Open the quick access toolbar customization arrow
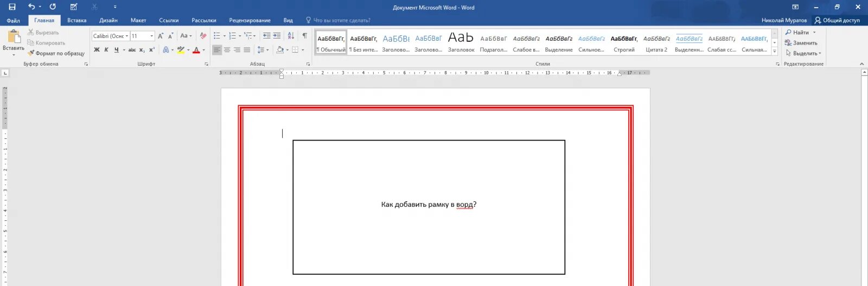The height and width of the screenshot is (286, 868). click(x=115, y=7)
